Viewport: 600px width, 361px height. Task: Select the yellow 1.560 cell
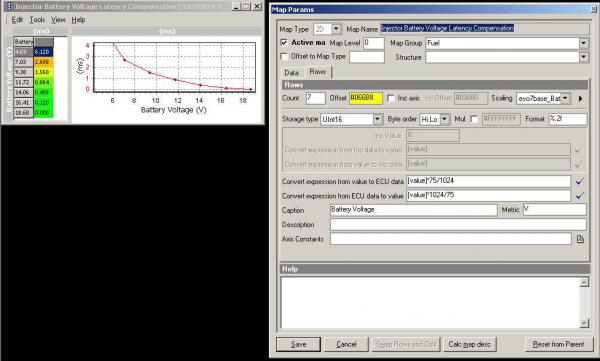[44, 72]
